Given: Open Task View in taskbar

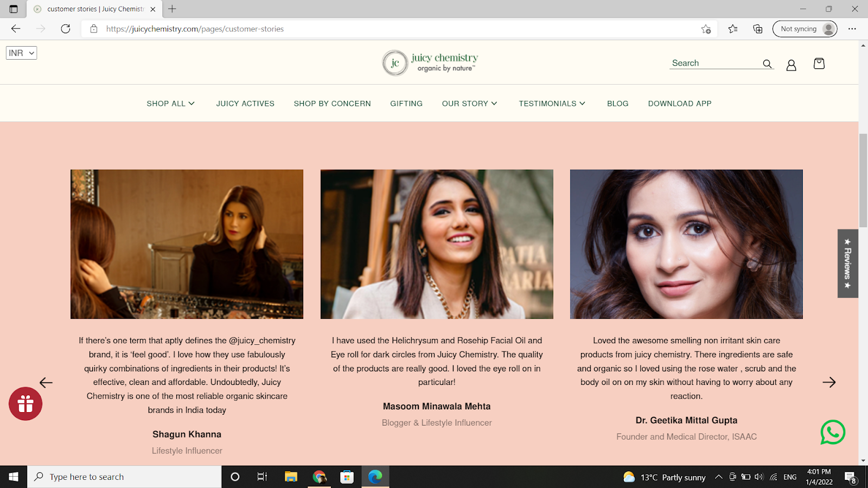Looking at the screenshot, I should [x=262, y=477].
